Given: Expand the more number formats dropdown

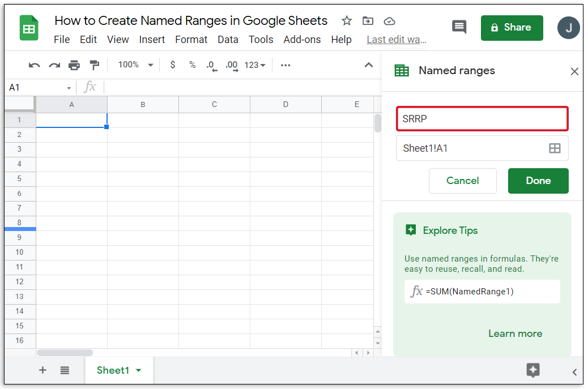Looking at the screenshot, I should coord(255,65).
